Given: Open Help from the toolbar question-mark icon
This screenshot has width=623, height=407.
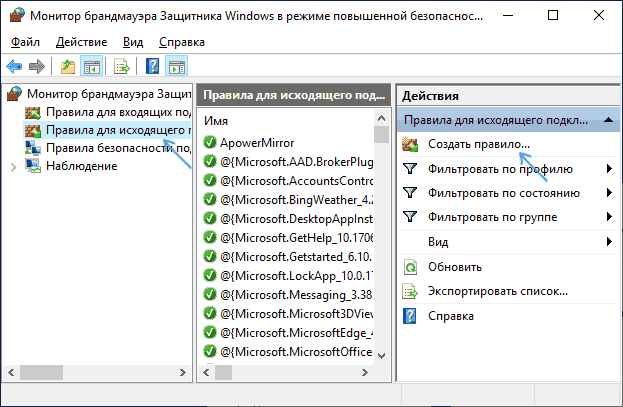Looking at the screenshot, I should coord(152,67).
